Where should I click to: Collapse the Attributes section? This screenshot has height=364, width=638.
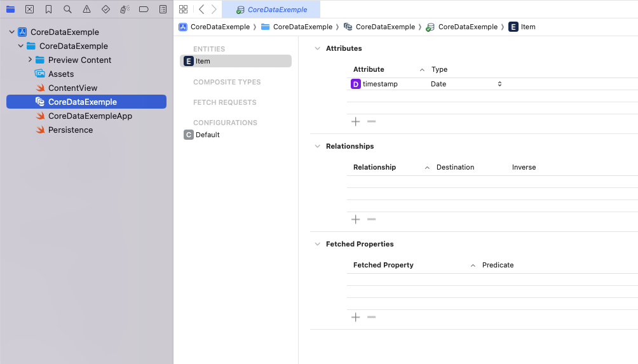coord(317,48)
